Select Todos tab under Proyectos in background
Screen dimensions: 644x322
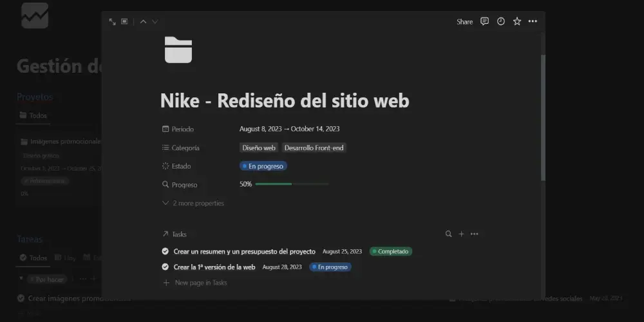33,115
